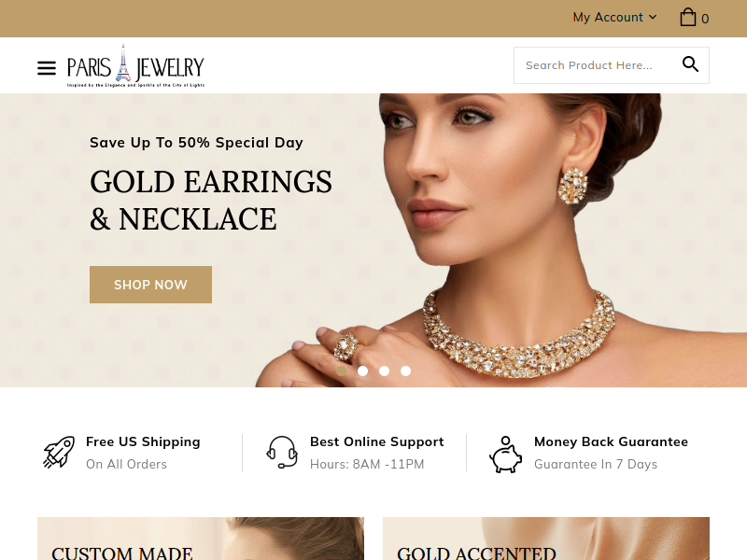
Task: Click the headset online support icon
Action: (282, 453)
